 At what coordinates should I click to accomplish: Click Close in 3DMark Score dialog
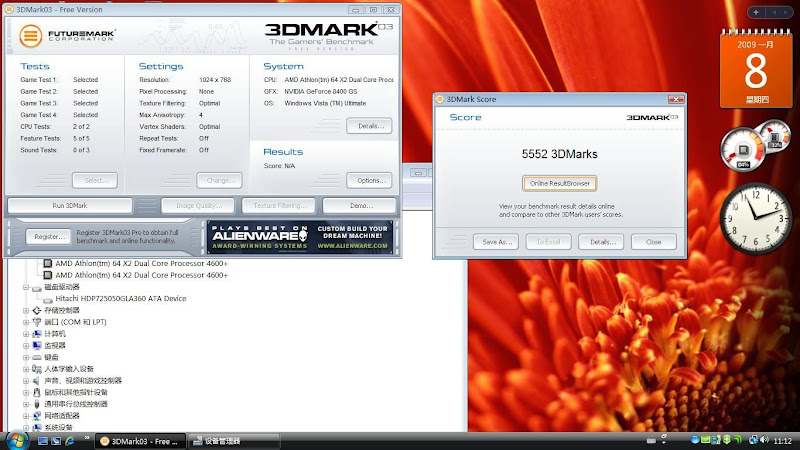[x=654, y=242]
